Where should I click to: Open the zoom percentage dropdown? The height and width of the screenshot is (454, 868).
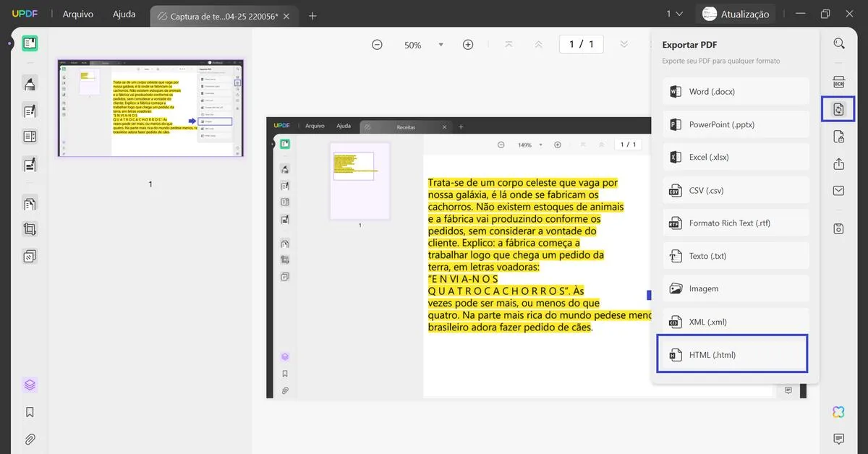[441, 44]
